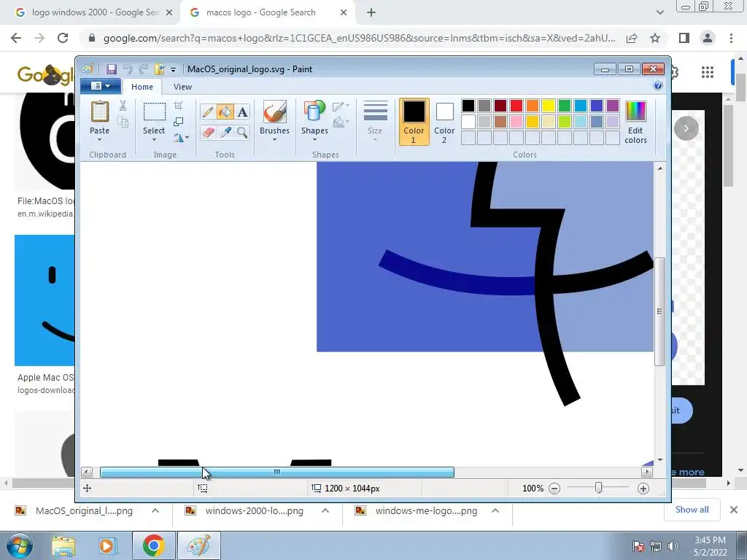Expand the Rotate dropdown arrow

187,138
